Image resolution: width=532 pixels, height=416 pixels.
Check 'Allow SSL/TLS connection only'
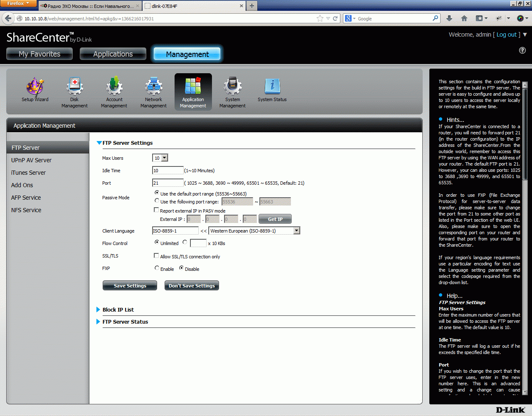(156, 256)
